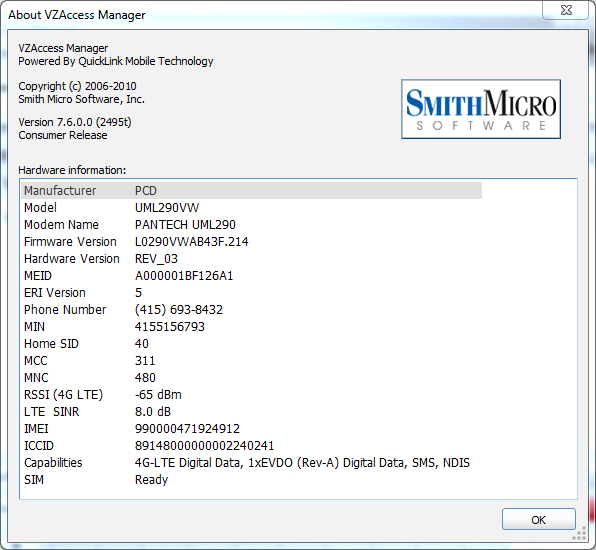Click the MCC value 311
Viewport: 596px width, 550px height.
coord(145,361)
